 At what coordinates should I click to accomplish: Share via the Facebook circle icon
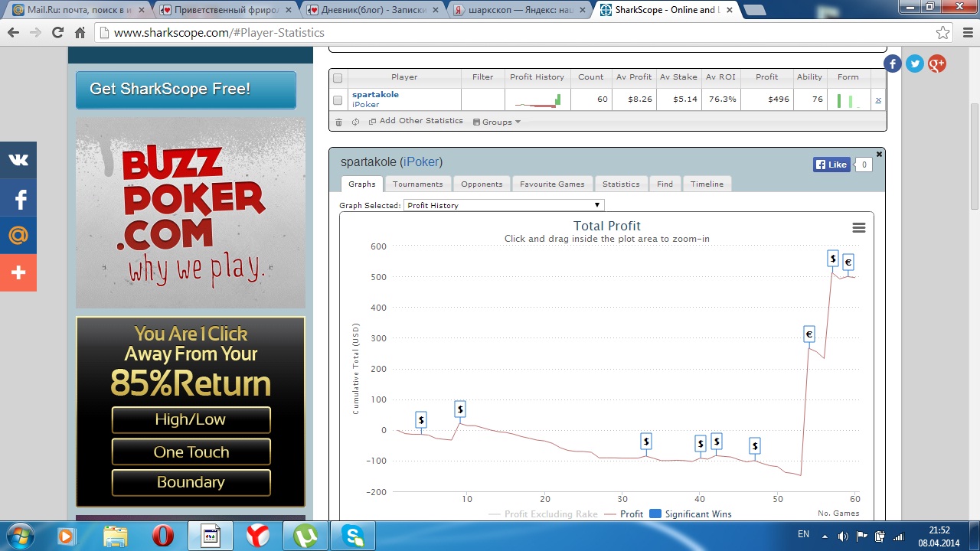click(892, 64)
